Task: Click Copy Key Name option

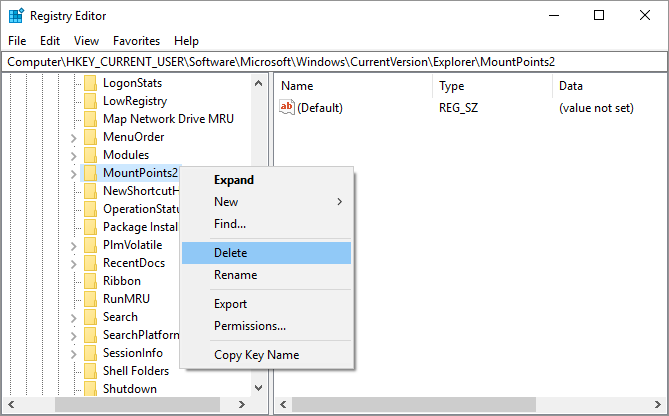Action: click(x=256, y=355)
